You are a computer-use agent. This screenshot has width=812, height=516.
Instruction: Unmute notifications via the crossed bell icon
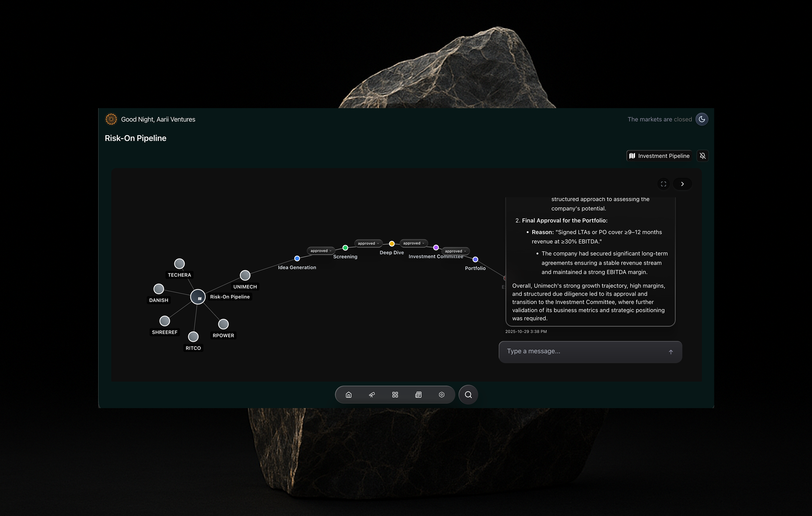[703, 156]
